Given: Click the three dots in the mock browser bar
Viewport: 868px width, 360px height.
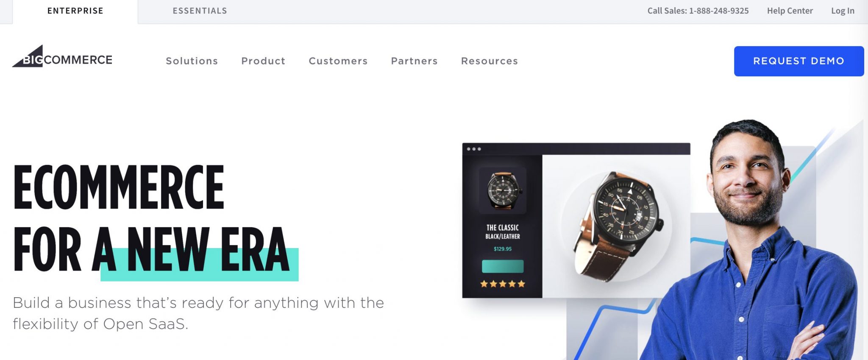Looking at the screenshot, I should point(474,149).
